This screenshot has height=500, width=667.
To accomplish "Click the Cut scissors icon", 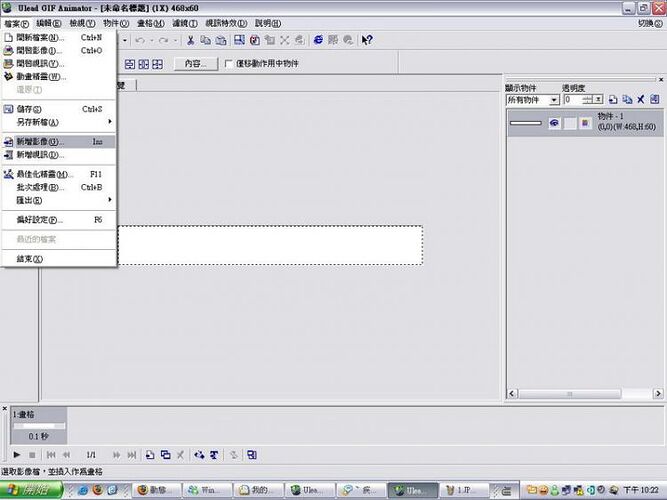I will [191, 40].
